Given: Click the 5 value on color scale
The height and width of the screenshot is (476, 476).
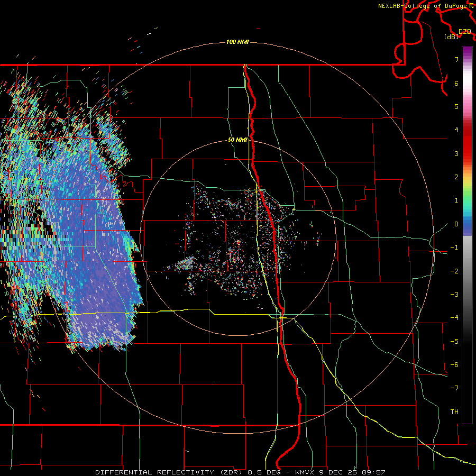Looking at the screenshot, I should 456,106.
